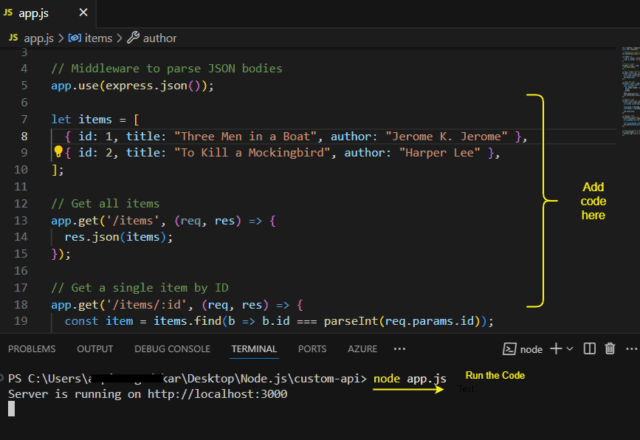The width and height of the screenshot is (640, 440).
Task: Click the text "Three Men in a Boat"
Action: tap(245, 136)
